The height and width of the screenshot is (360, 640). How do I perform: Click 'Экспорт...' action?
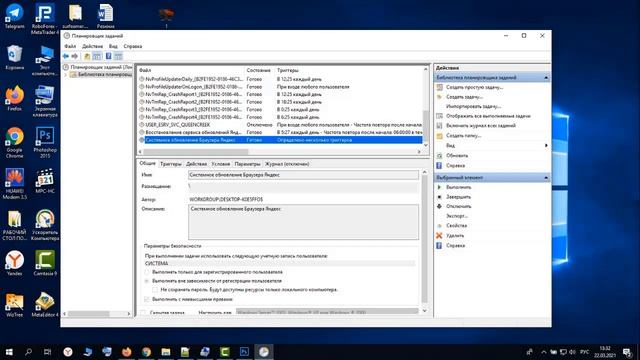click(x=457, y=216)
